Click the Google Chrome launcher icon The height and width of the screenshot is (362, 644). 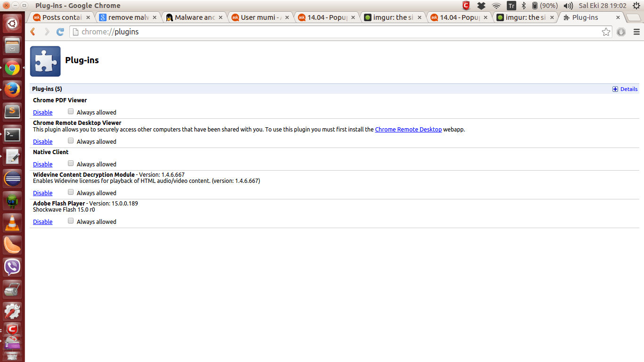(12, 68)
